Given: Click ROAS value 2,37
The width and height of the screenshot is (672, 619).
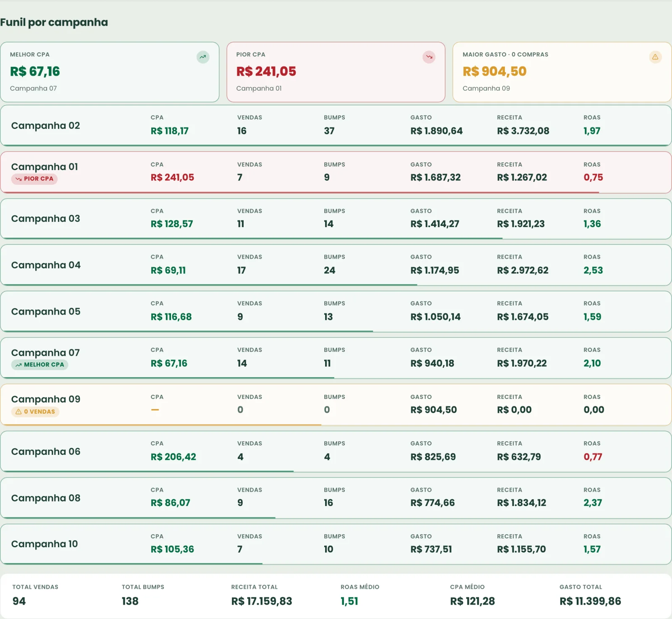Looking at the screenshot, I should [593, 503].
